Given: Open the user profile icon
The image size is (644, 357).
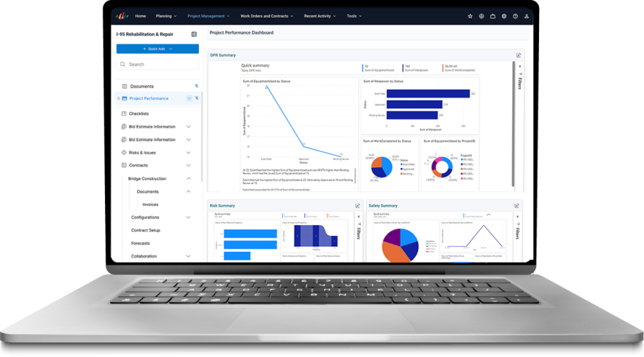Looking at the screenshot, I should (526, 16).
